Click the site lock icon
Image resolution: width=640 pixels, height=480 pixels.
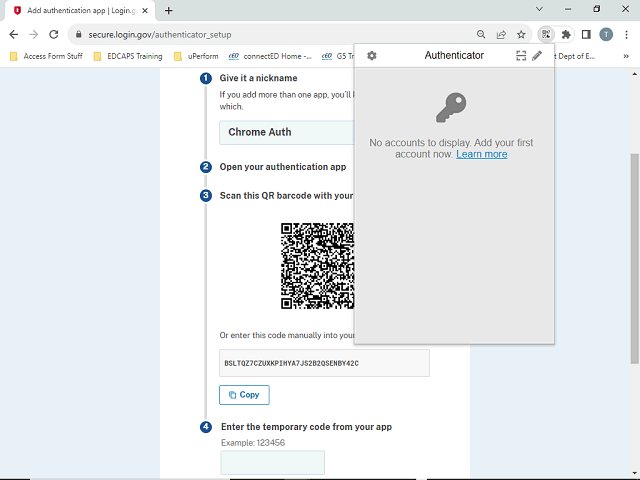point(79,35)
